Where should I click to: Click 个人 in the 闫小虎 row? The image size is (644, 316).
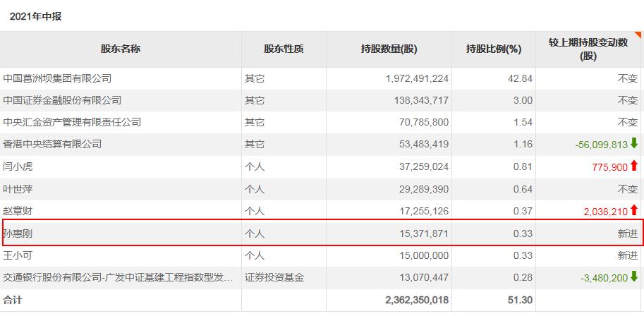[x=255, y=166]
